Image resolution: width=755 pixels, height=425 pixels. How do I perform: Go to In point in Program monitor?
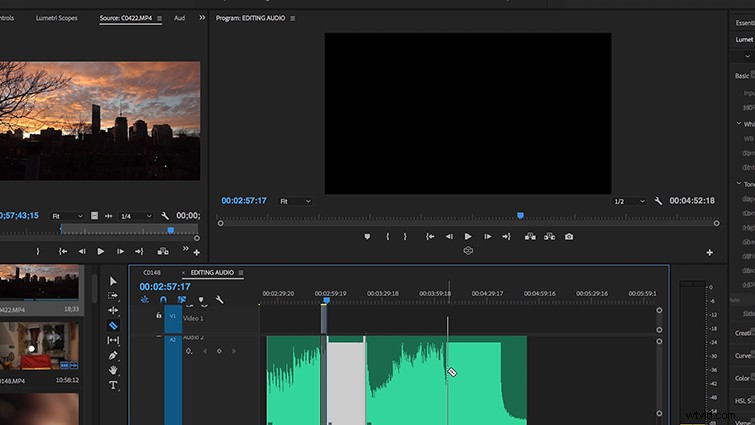[x=430, y=236]
